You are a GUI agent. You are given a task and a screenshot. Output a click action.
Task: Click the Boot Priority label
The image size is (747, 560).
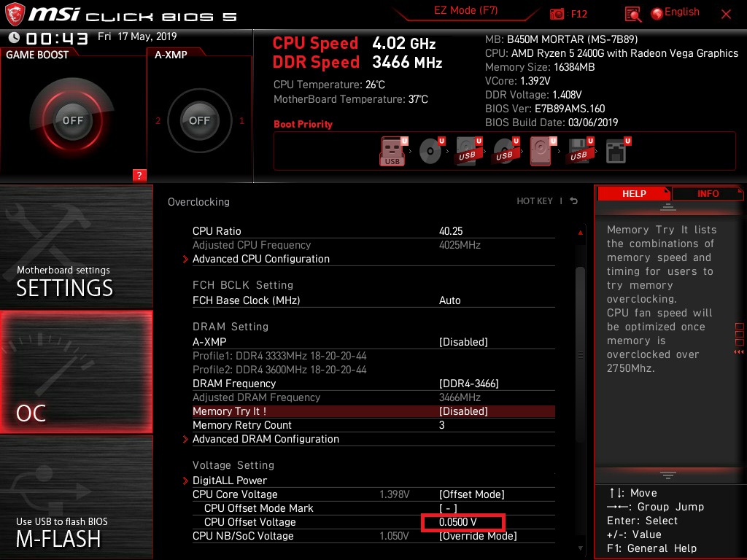(x=303, y=124)
